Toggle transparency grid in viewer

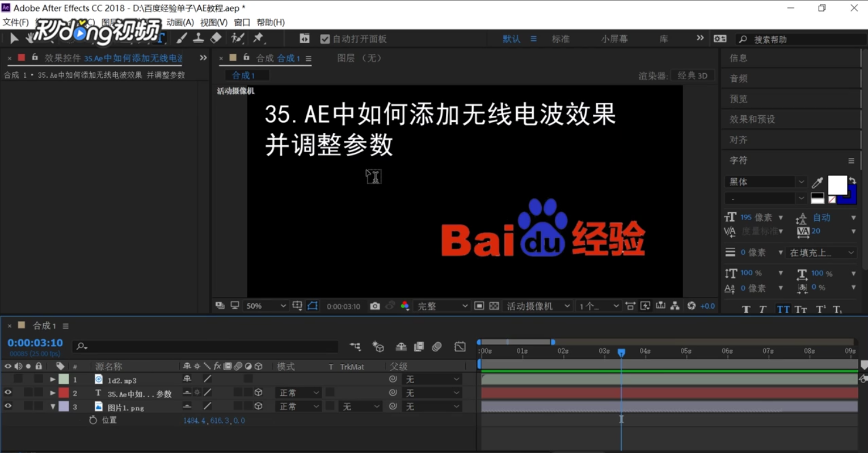point(494,306)
